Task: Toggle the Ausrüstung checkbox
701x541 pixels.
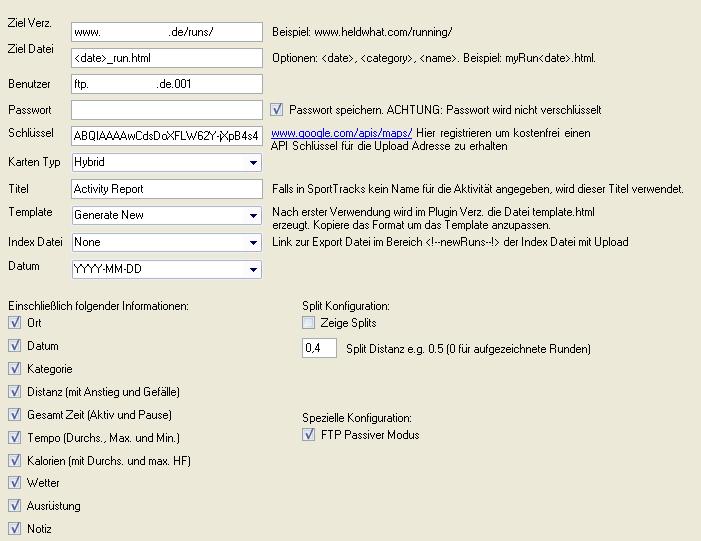Action: pos(15,506)
